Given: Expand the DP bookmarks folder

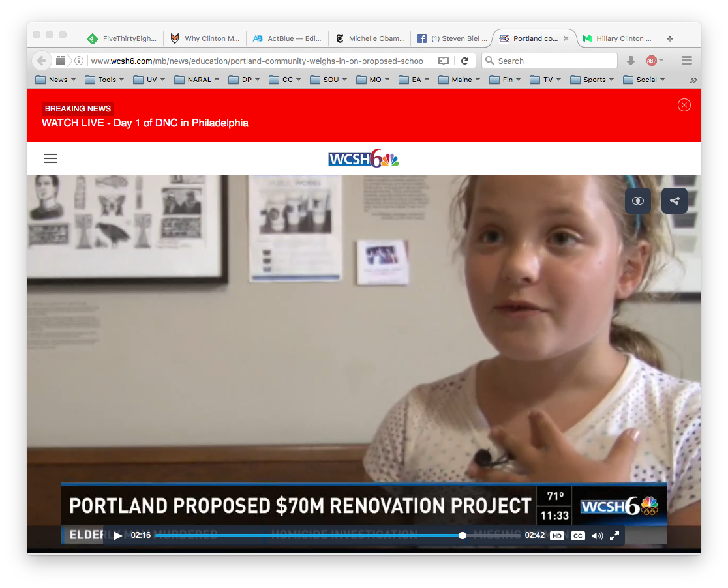Looking at the screenshot, I should coord(244,80).
